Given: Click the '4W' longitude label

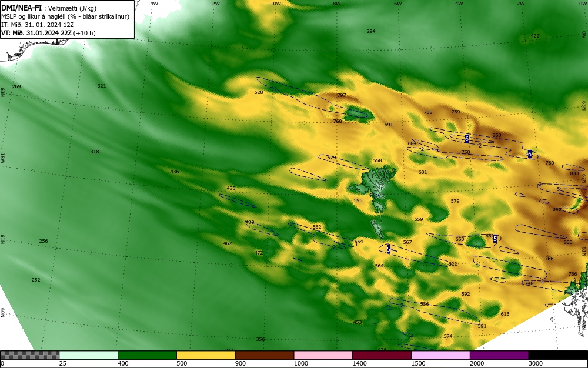Looking at the screenshot, I should [459, 4].
